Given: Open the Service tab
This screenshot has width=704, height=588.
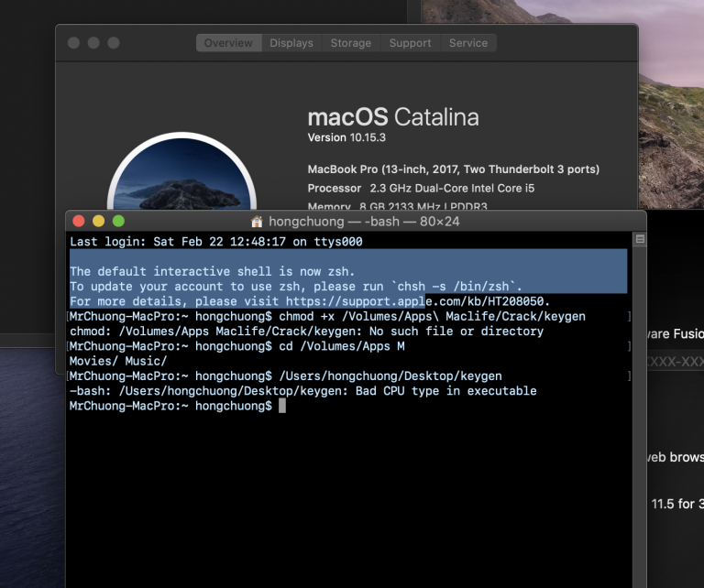Looking at the screenshot, I should 468,43.
